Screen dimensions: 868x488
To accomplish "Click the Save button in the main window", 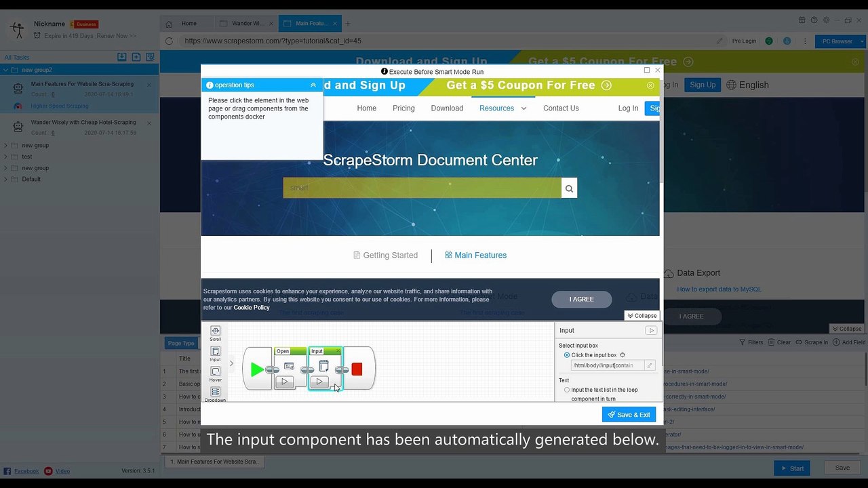I will coord(842,468).
